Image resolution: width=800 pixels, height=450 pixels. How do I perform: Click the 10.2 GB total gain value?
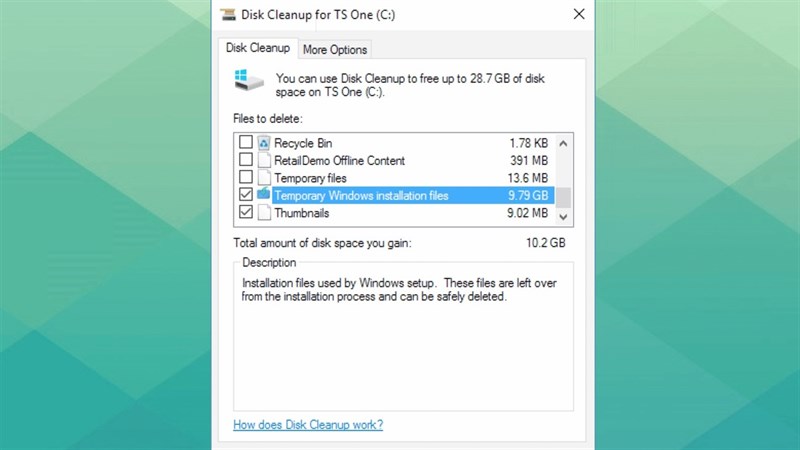[x=545, y=243]
